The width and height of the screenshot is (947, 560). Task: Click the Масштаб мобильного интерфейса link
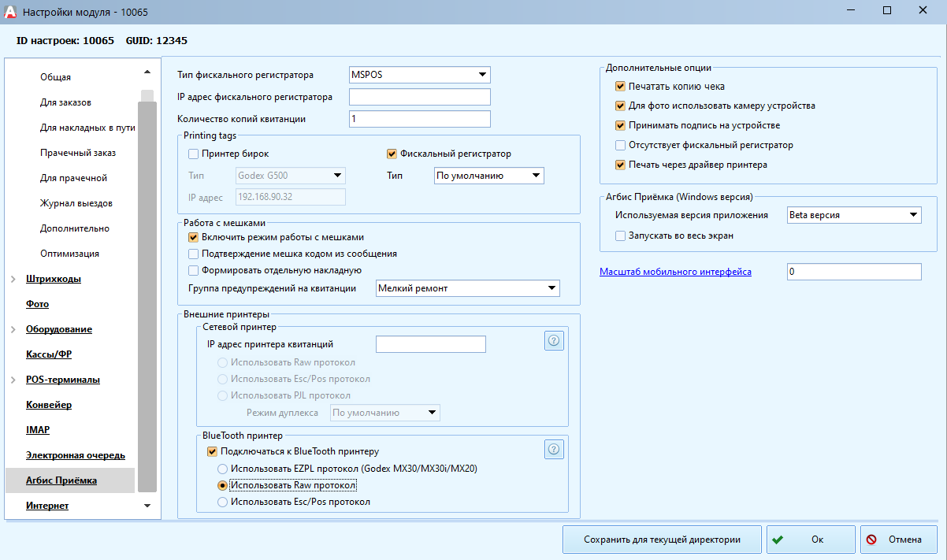click(x=675, y=272)
